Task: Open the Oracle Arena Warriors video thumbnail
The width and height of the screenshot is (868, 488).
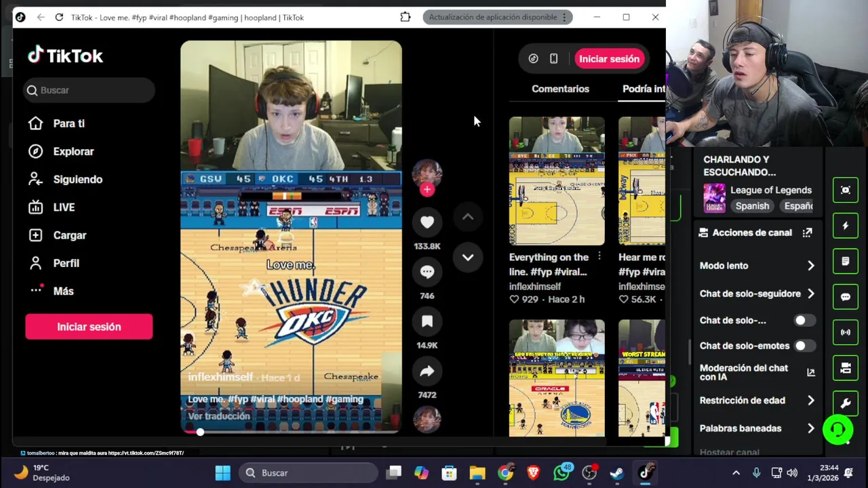Action: coord(557,378)
